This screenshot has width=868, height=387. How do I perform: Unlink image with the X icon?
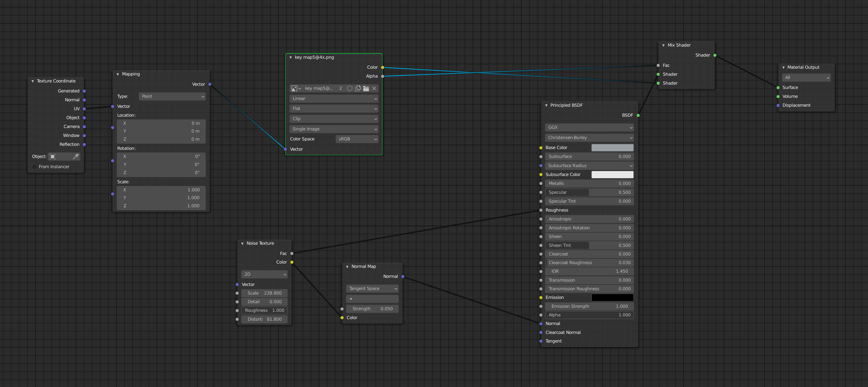point(374,88)
